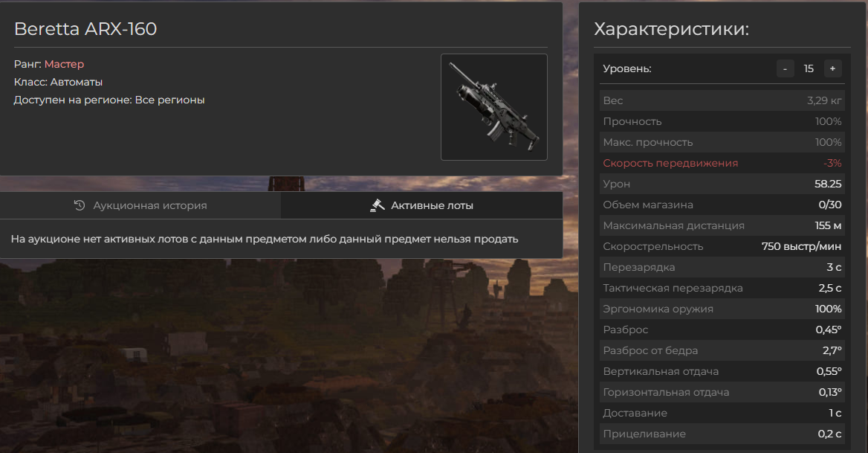Select the vertical recoil value 0,55°

click(829, 372)
